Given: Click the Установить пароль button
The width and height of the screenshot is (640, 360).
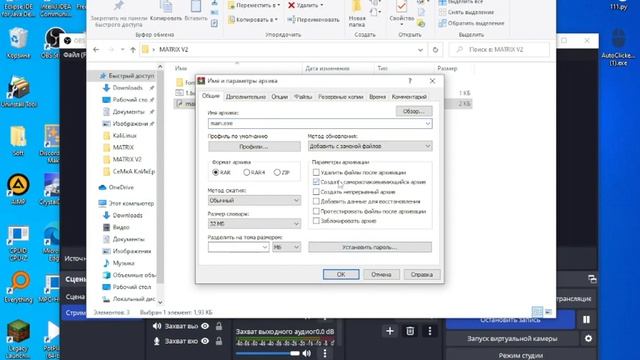Looking at the screenshot, I should pyautogui.click(x=370, y=247).
